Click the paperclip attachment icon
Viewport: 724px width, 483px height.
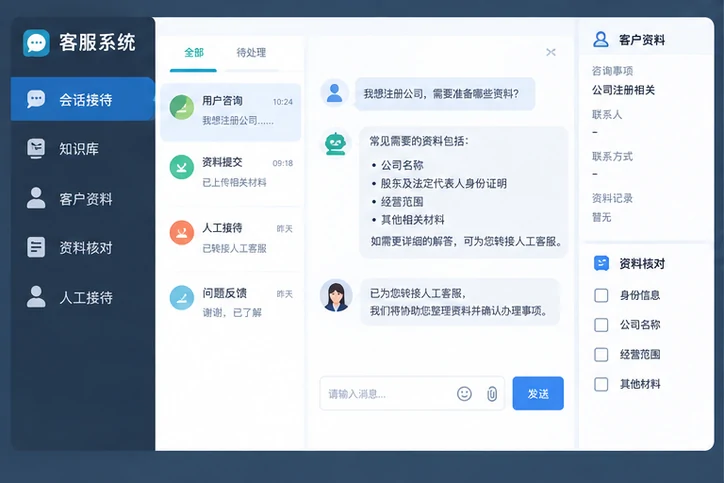[x=492, y=394]
